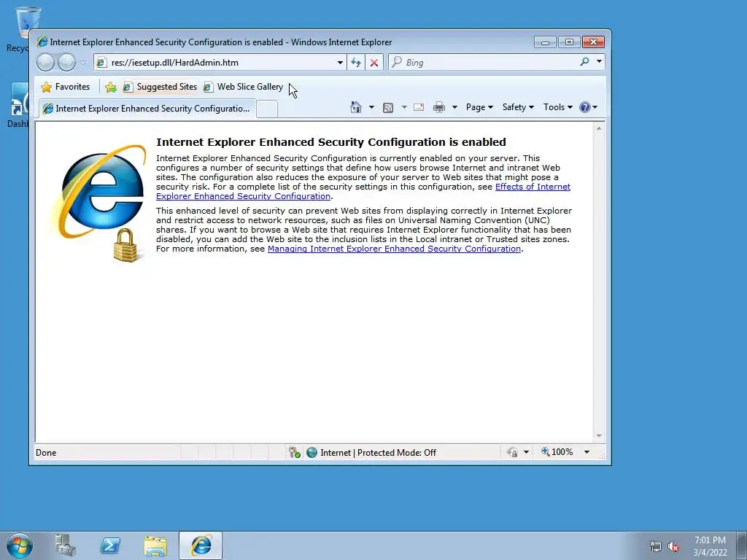
Task: Click the Show desktop button
Action: click(742, 545)
